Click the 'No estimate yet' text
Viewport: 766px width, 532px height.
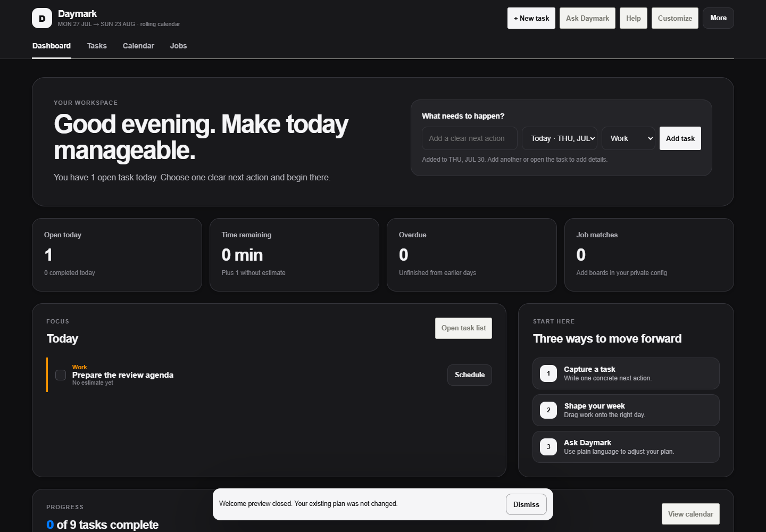pyautogui.click(x=93, y=383)
